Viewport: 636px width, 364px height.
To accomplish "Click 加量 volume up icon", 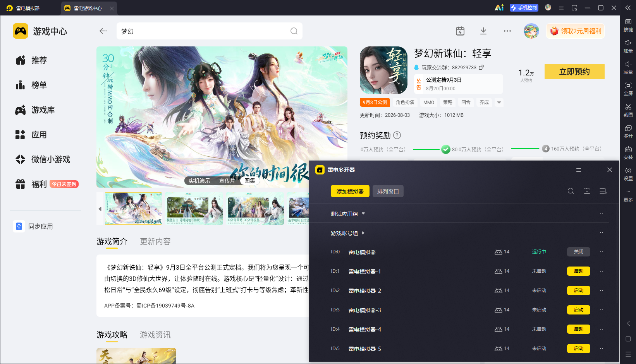I will pos(628,47).
